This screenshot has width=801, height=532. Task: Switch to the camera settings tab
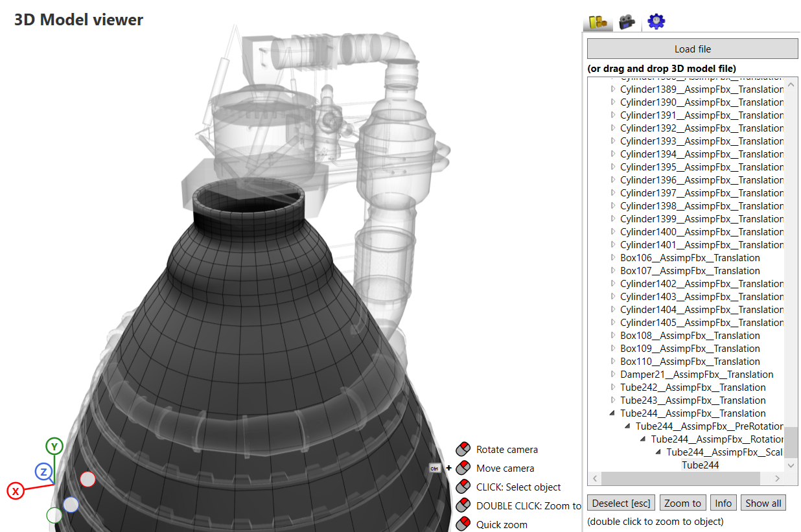pos(627,22)
